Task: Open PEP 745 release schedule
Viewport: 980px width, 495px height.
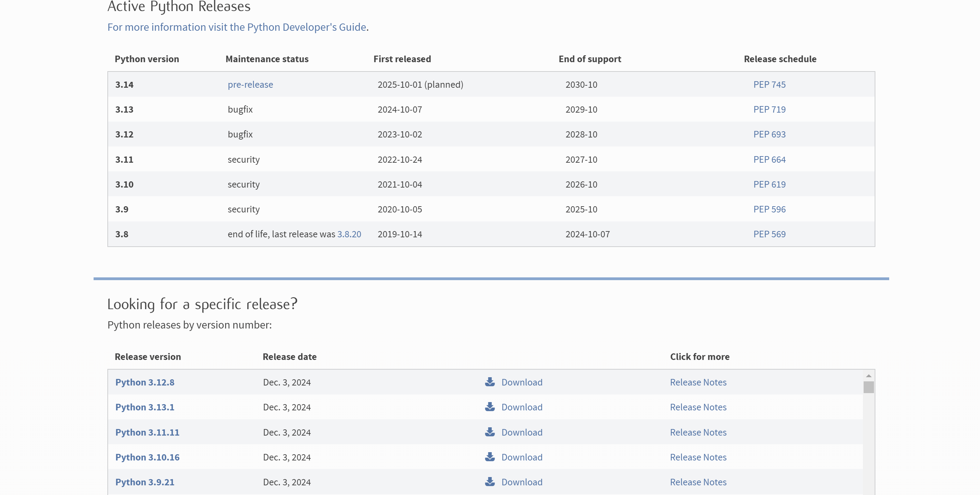Action: click(x=769, y=85)
